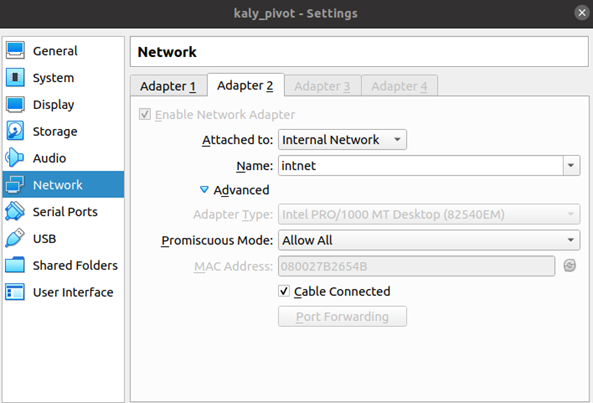Open the General settings icon
Screen dimensions: 593x403
click(15, 51)
